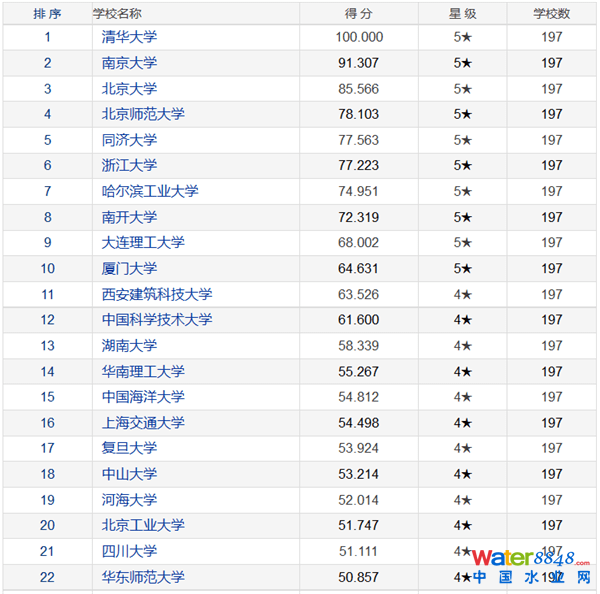Viewport: 600px width, 594px height.
Task: Select the score 72.319
Action: 359,217
